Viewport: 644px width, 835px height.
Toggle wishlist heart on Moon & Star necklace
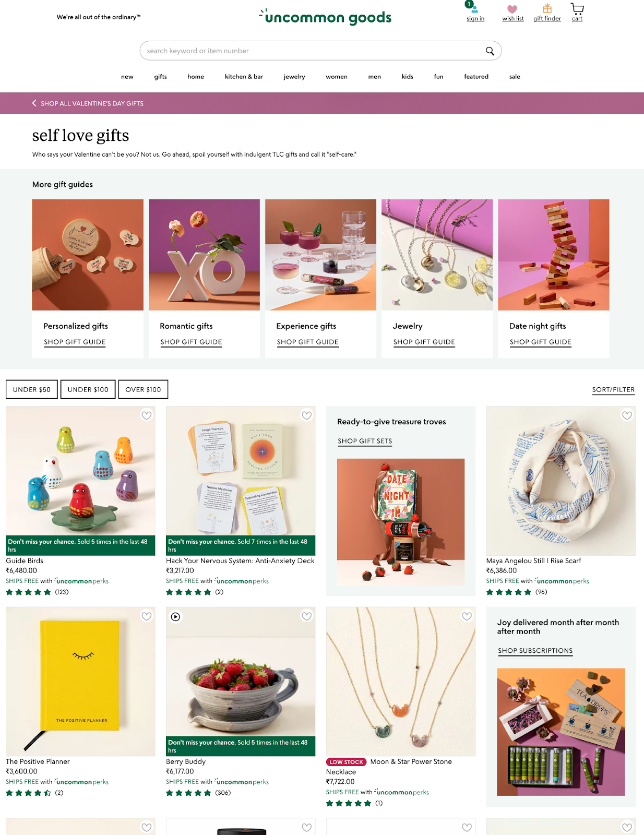467,616
